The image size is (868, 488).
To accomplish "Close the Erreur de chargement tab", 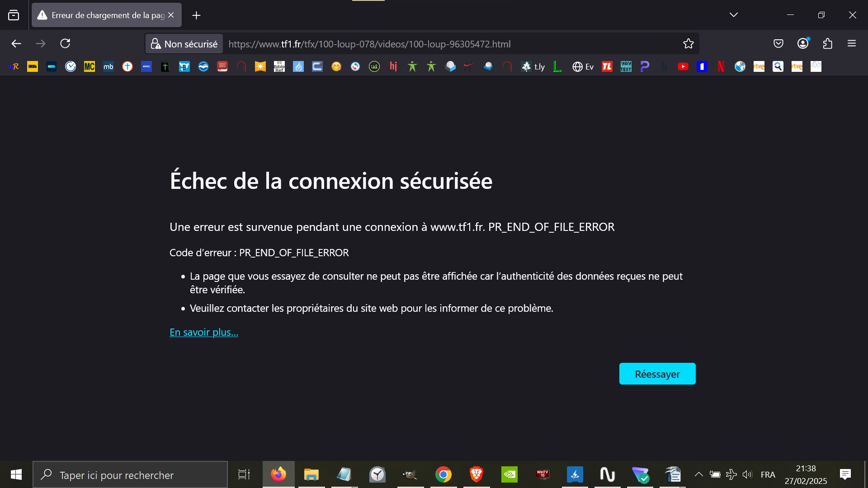I will 171,15.
